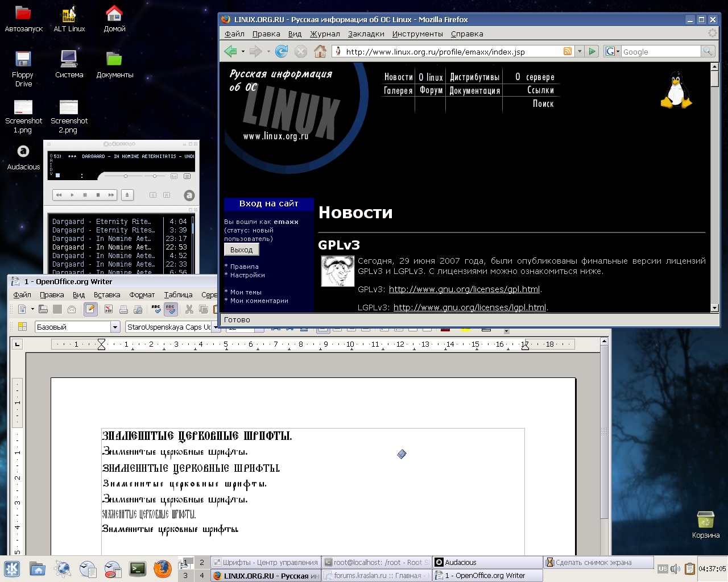Click the green Go arrow in Firefox
The width and height of the screenshot is (728, 582).
click(x=592, y=51)
